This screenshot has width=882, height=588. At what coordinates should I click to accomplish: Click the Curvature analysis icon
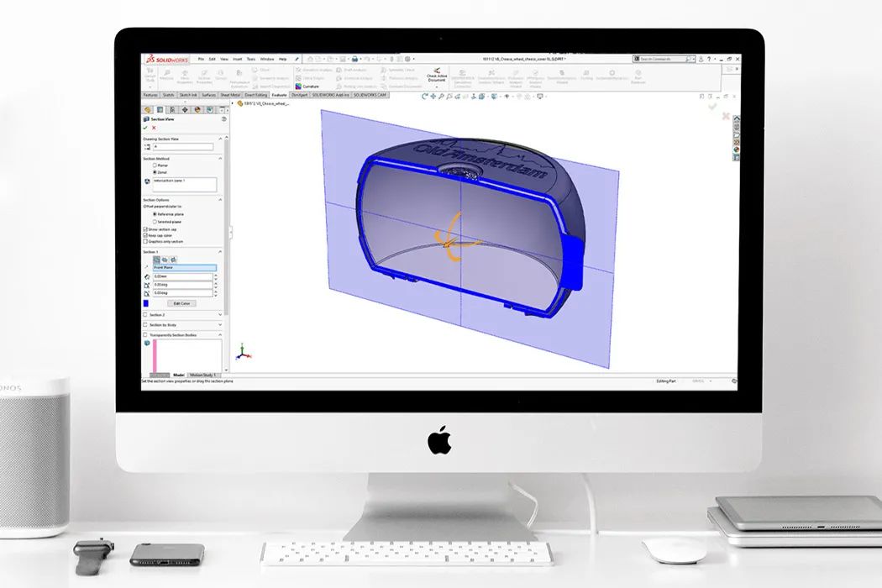pyautogui.click(x=299, y=86)
